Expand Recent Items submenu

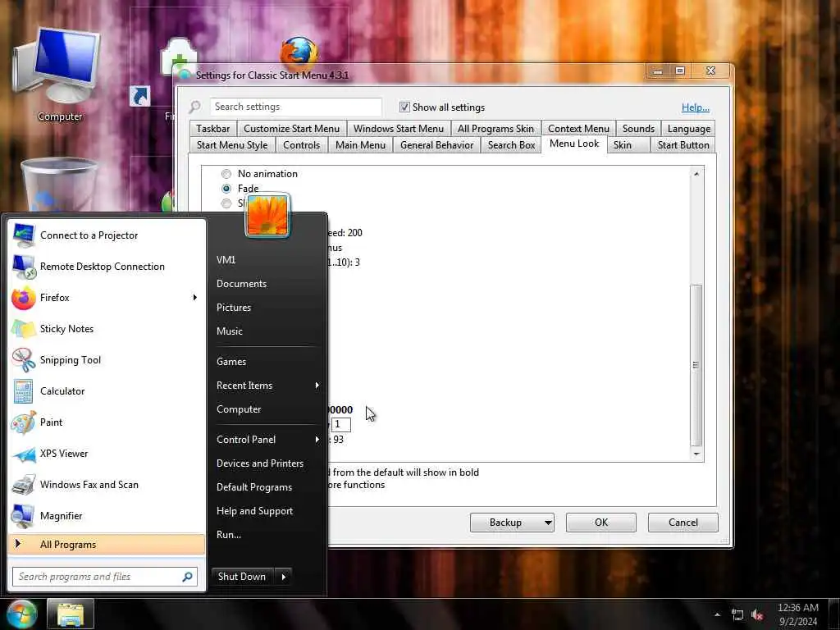point(317,386)
